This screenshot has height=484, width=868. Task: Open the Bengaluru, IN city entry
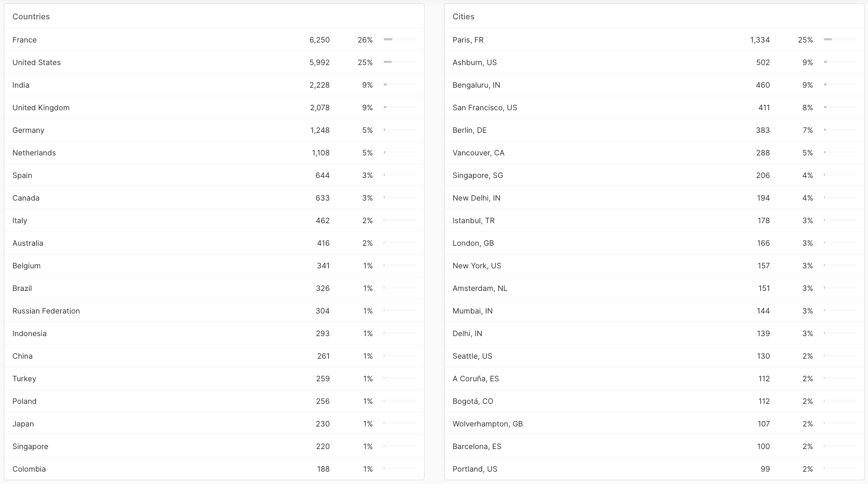[x=476, y=85]
